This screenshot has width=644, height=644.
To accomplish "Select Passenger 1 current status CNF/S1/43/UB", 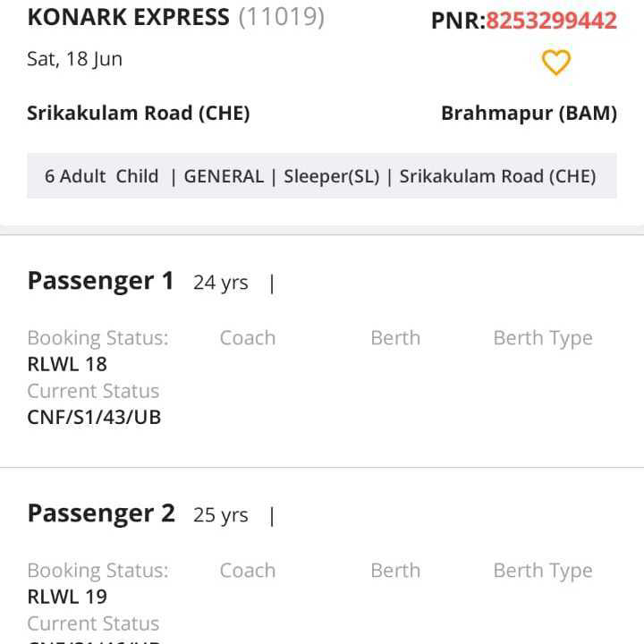I will (94, 417).
